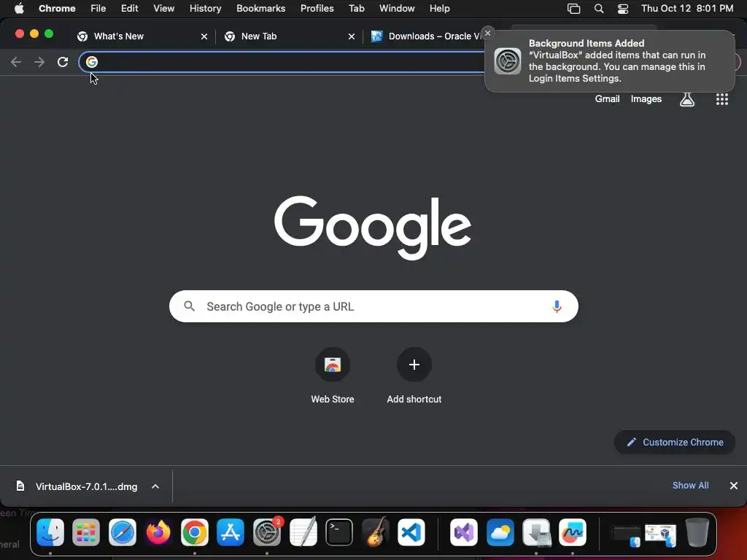Click the forward navigation arrow
747x560 pixels.
tap(39, 62)
